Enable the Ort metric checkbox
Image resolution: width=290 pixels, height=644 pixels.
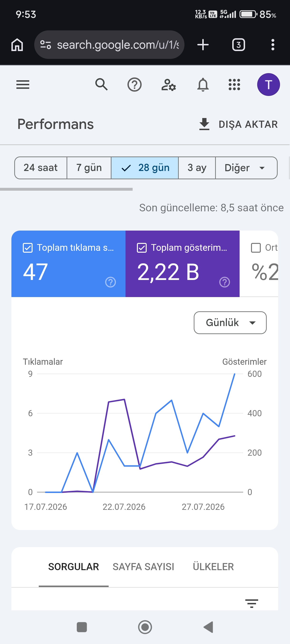tap(256, 248)
